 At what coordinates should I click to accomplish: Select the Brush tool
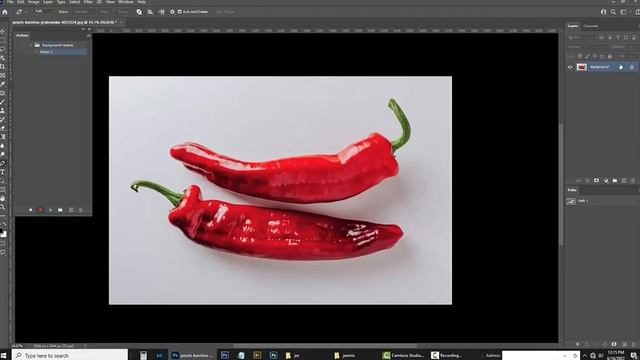tap(3, 102)
